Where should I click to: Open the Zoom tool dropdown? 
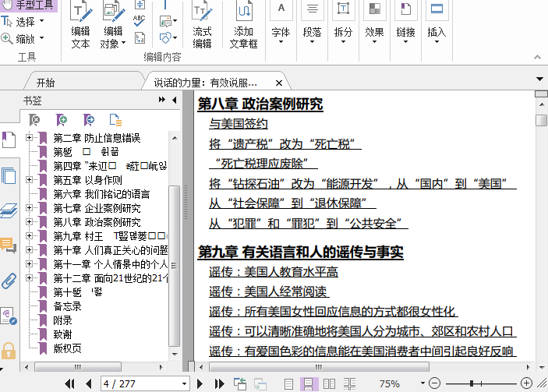(41, 37)
